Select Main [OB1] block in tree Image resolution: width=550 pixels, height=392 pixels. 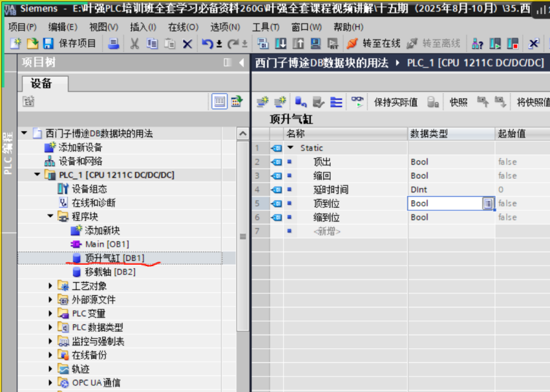point(107,244)
